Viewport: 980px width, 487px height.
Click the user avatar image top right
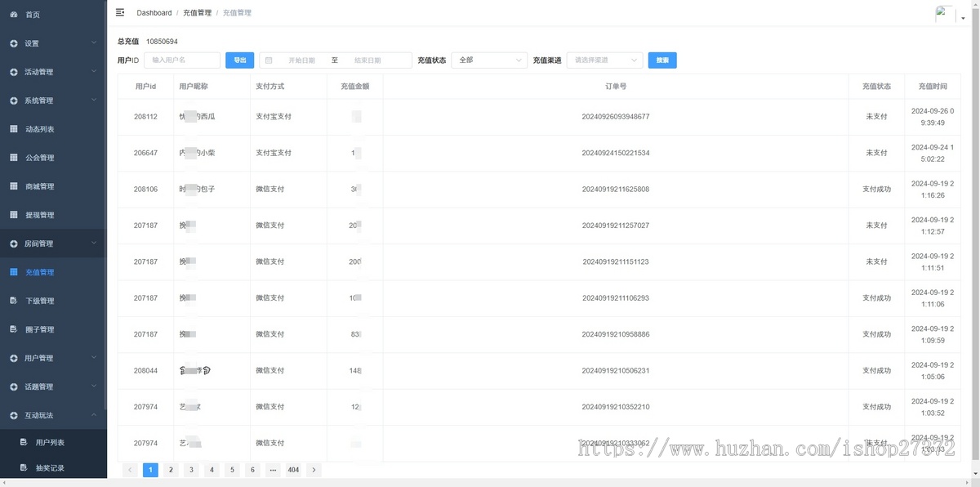tap(945, 15)
